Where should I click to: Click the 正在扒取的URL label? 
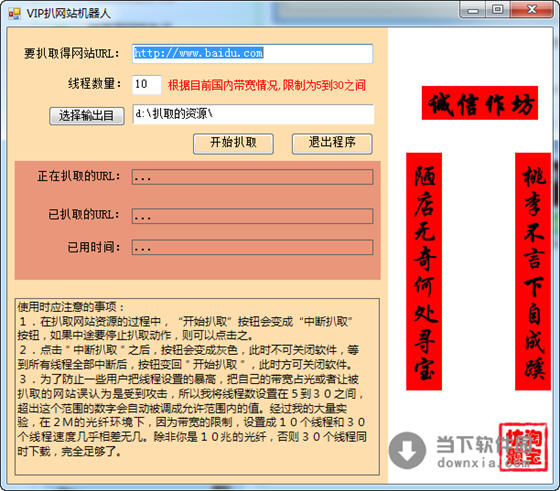click(79, 176)
